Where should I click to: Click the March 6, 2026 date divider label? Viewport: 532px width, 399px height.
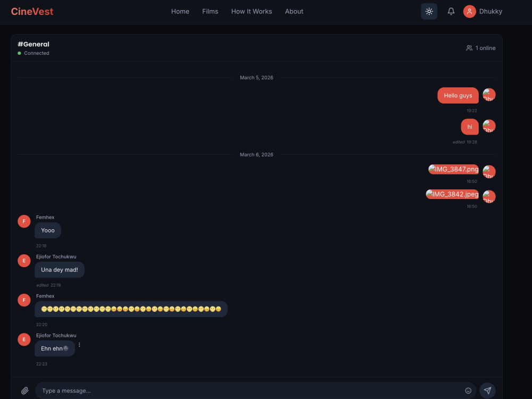pos(256,155)
